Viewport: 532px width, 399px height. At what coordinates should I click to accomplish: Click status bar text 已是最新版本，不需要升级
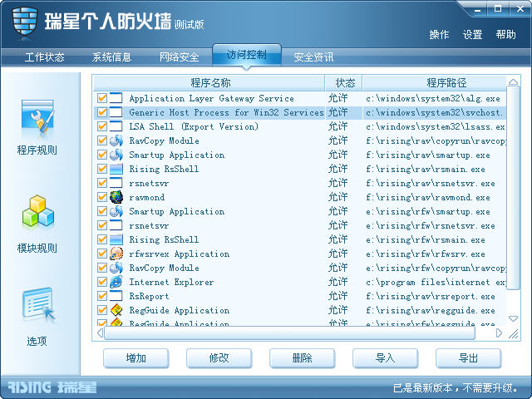click(x=456, y=387)
